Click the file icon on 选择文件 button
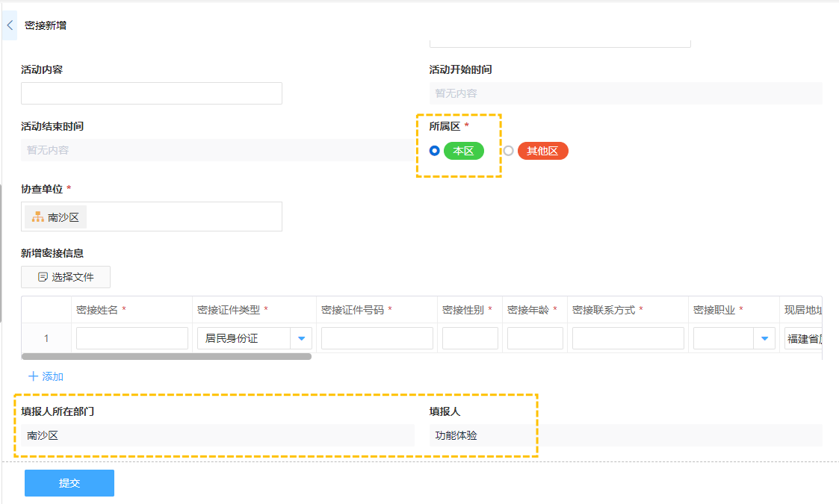 [43, 277]
